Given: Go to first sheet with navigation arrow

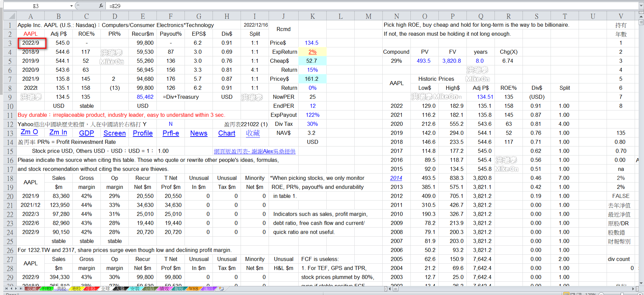Looking at the screenshot, I should (x=6, y=289).
